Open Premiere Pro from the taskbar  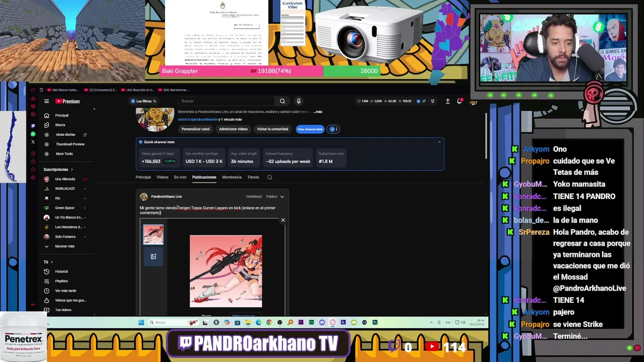point(301,322)
